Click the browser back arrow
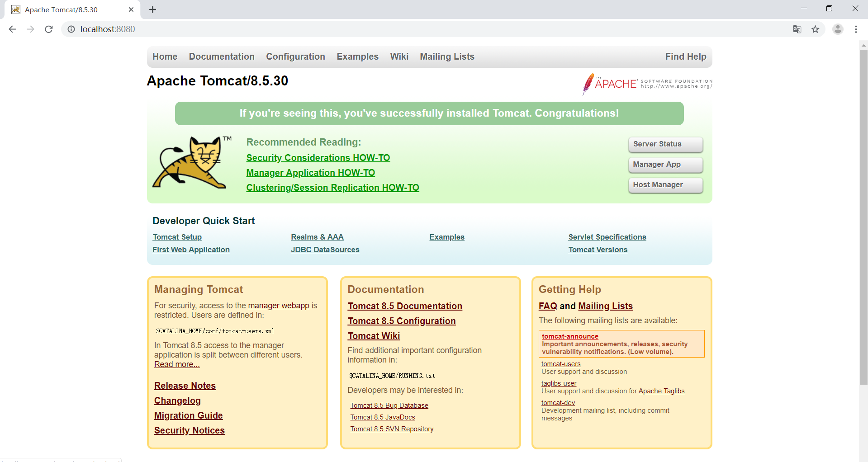Image resolution: width=868 pixels, height=462 pixels. click(12, 29)
